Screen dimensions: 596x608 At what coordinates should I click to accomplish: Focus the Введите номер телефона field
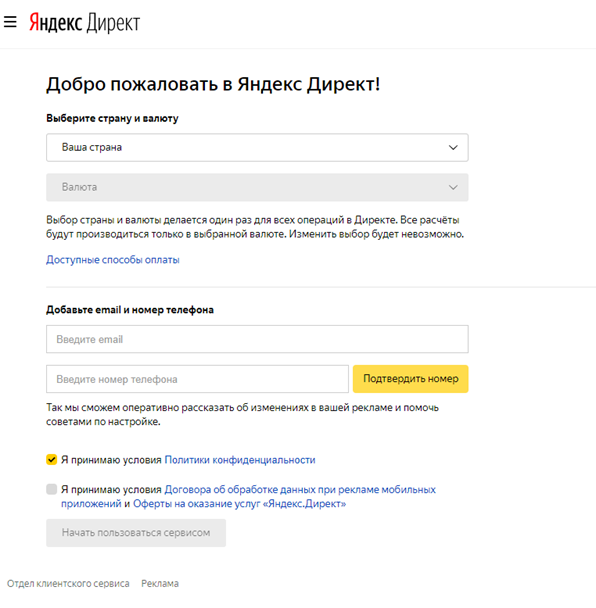pos(197,379)
